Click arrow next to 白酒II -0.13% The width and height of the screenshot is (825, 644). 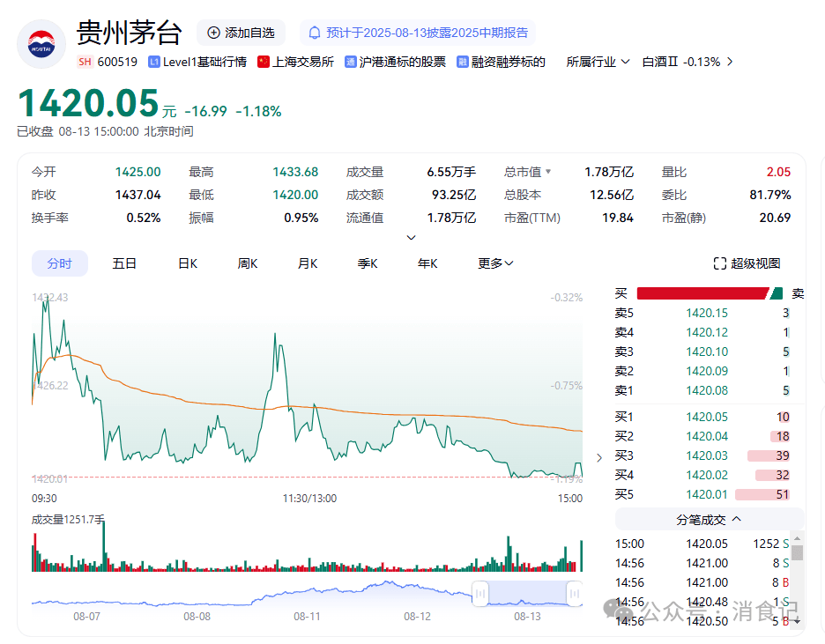click(730, 62)
